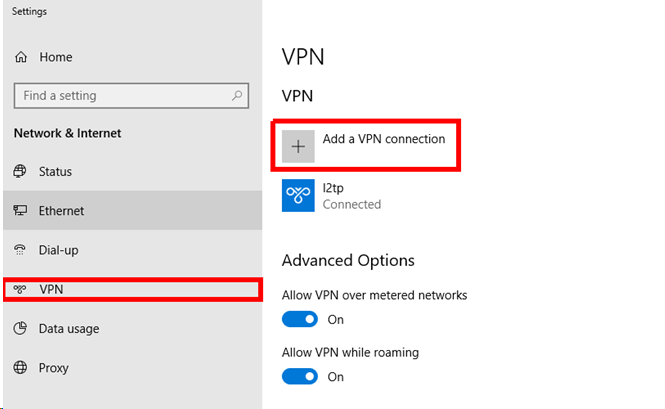Open the Status settings page
Viewport: 665px width, 409px height.
55,172
